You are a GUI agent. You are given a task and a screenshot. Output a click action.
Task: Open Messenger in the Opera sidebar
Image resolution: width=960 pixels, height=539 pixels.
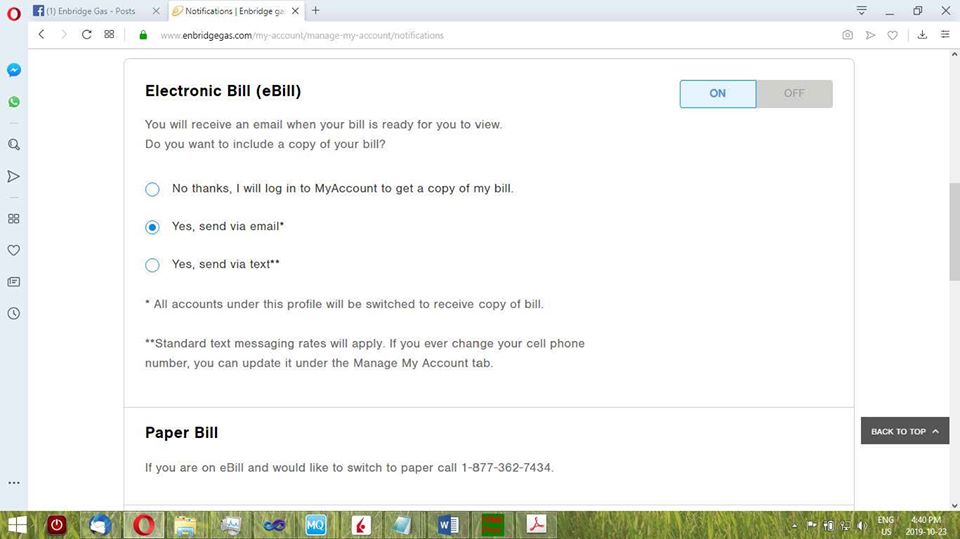point(14,70)
